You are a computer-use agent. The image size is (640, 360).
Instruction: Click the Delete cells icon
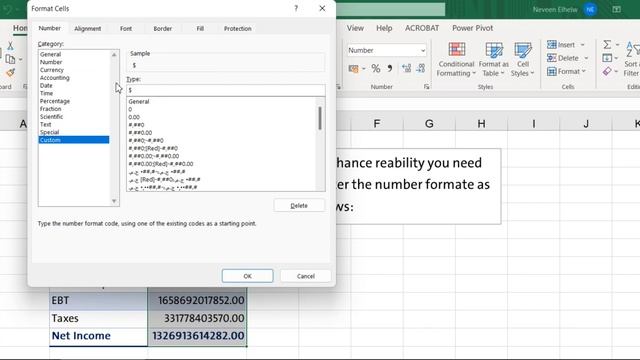tap(552, 58)
